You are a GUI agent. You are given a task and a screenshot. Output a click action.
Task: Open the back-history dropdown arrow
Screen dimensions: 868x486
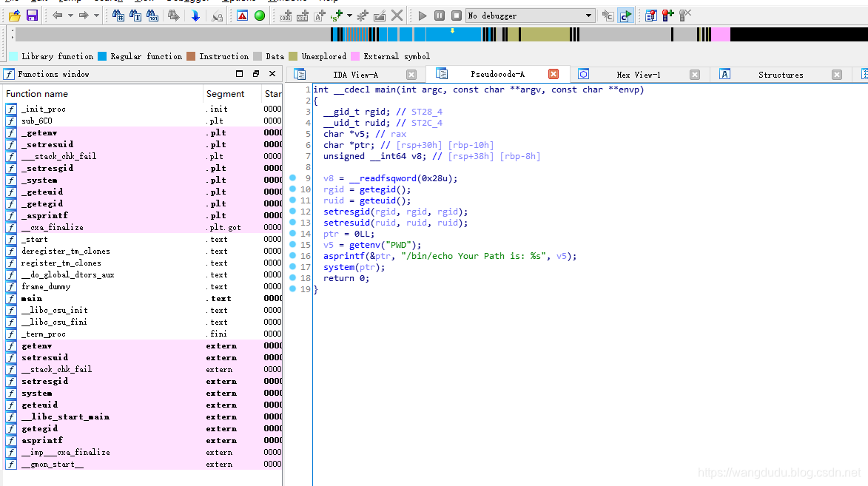pyautogui.click(x=70, y=16)
